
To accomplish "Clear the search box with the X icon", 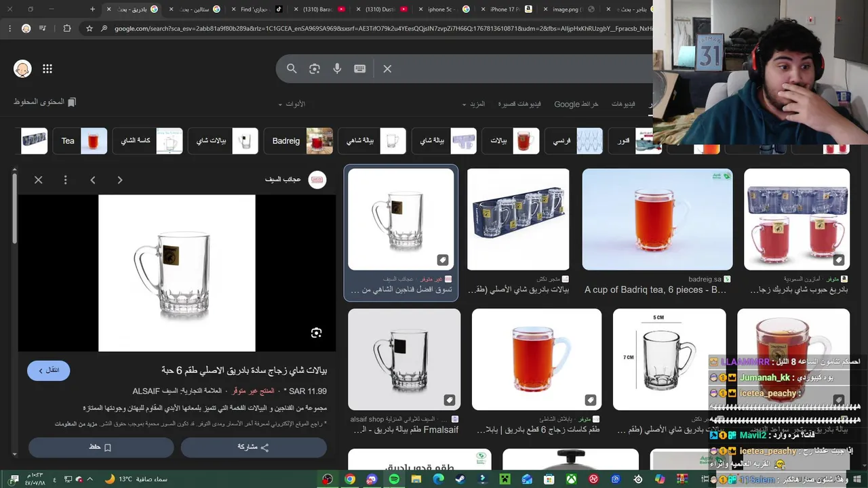I will coord(387,68).
